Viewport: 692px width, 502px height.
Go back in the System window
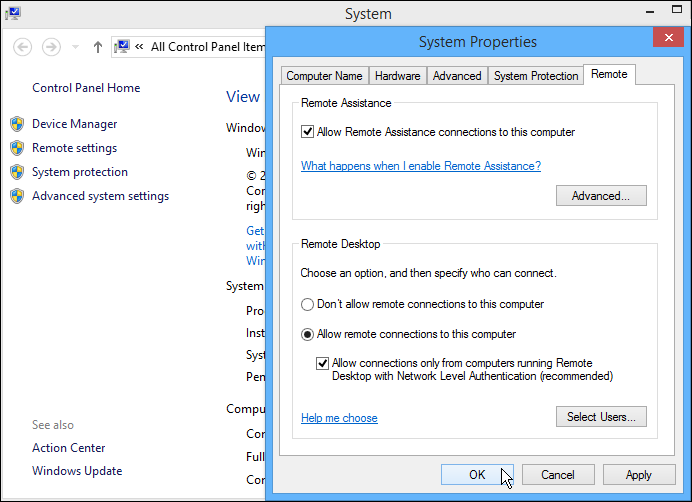click(x=22, y=47)
